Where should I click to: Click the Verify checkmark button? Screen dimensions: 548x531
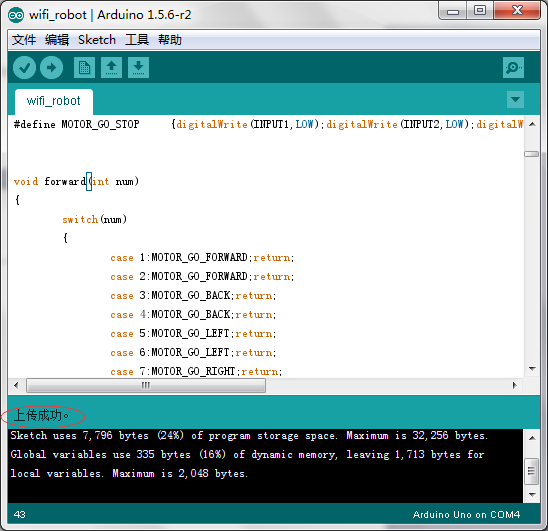[x=24, y=67]
